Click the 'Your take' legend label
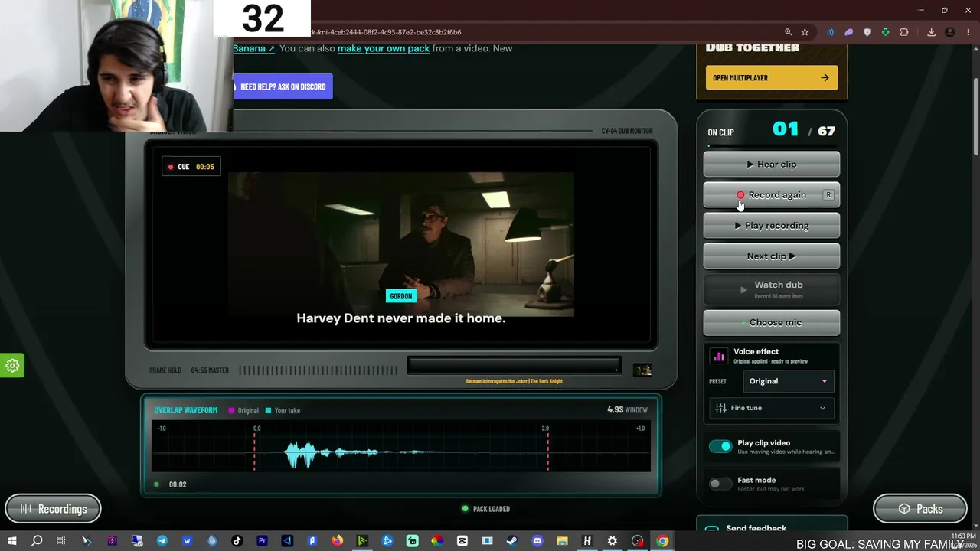Image resolution: width=980 pixels, height=551 pixels. click(287, 411)
